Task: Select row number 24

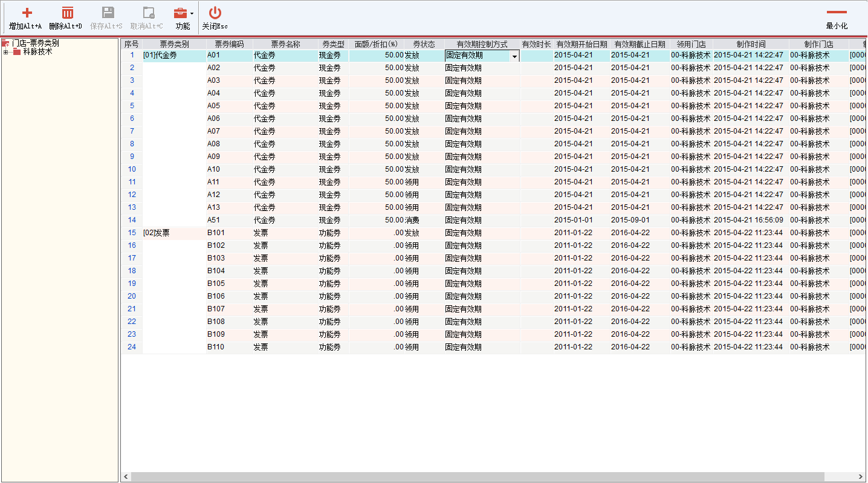Action: [132, 347]
